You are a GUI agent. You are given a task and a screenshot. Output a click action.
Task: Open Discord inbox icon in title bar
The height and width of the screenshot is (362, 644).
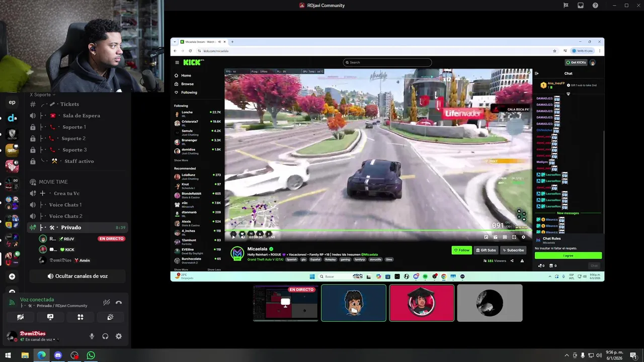[580, 6]
